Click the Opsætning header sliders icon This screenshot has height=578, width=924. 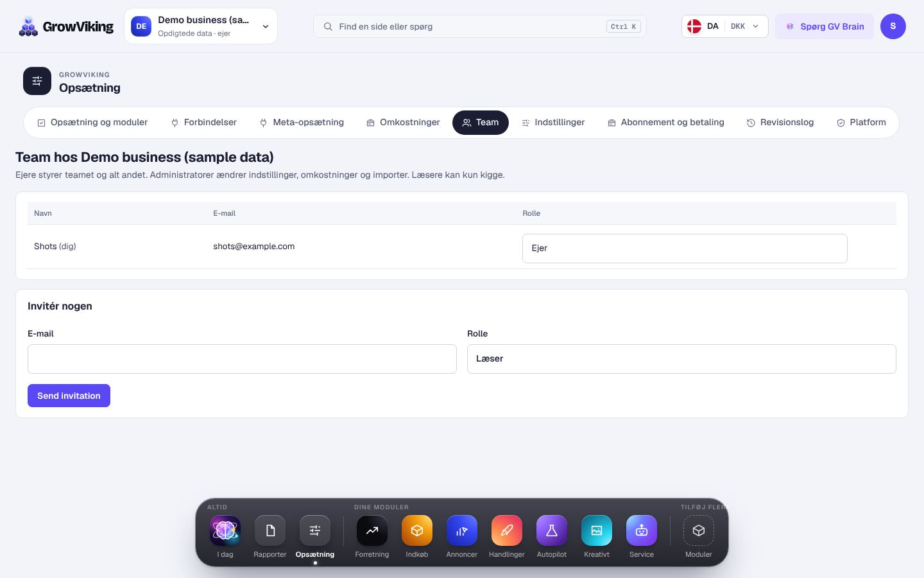37,81
